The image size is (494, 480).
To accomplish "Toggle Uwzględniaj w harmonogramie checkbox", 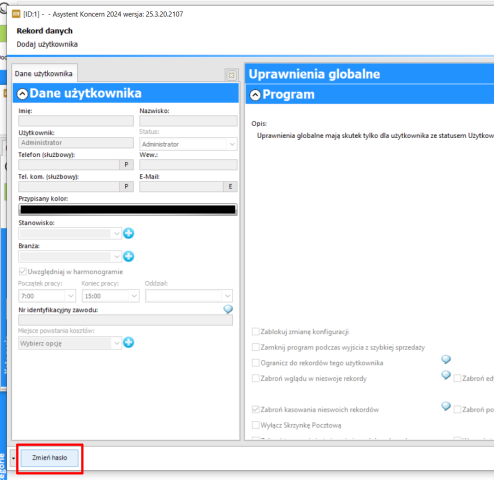I will (x=23, y=272).
